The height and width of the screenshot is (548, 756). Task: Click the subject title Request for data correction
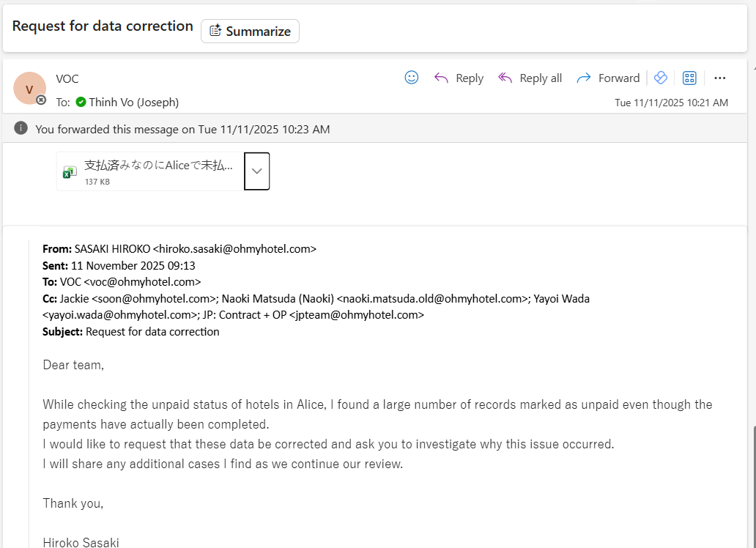click(x=103, y=26)
